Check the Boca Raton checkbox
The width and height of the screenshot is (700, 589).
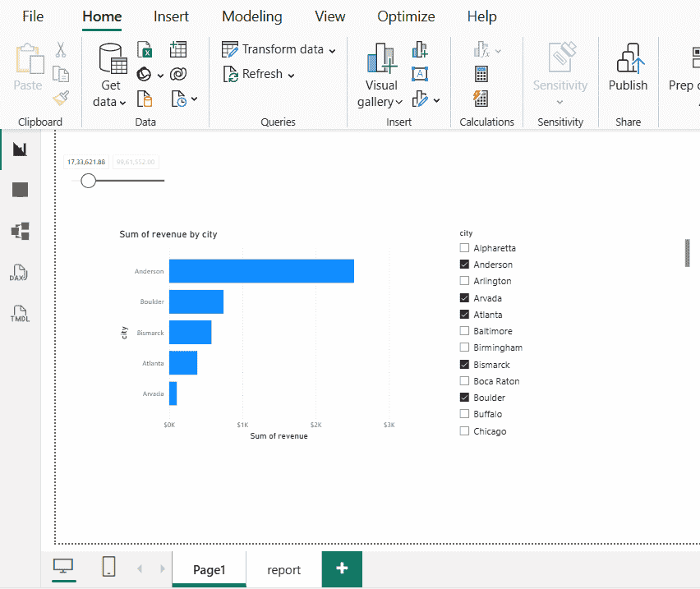pyautogui.click(x=464, y=380)
